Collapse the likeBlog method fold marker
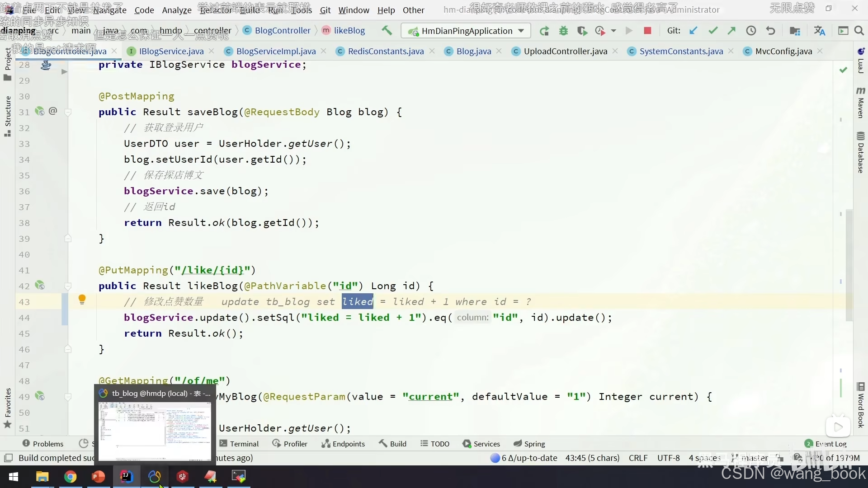The height and width of the screenshot is (488, 868). 68,286
